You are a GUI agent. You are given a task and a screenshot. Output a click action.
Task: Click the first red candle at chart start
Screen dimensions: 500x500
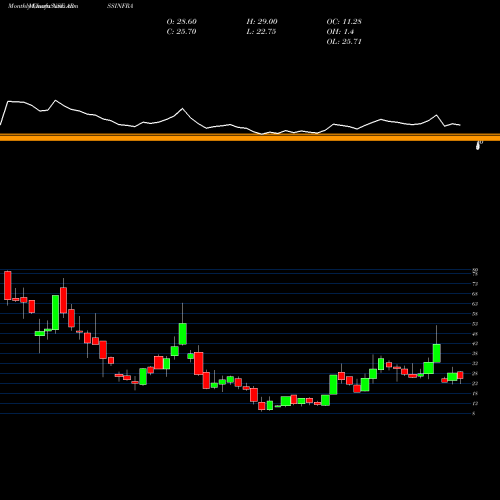(8, 285)
